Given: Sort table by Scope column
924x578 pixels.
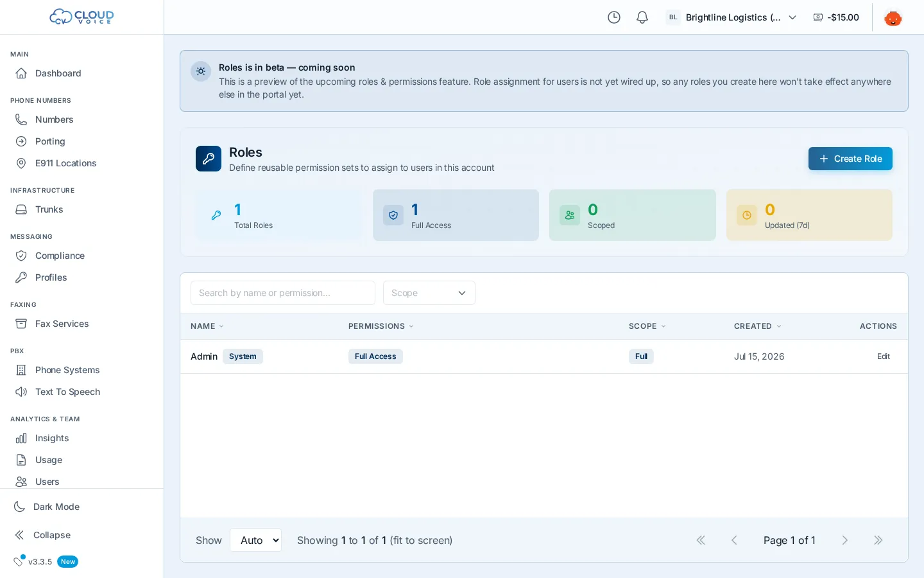Looking at the screenshot, I should point(647,326).
